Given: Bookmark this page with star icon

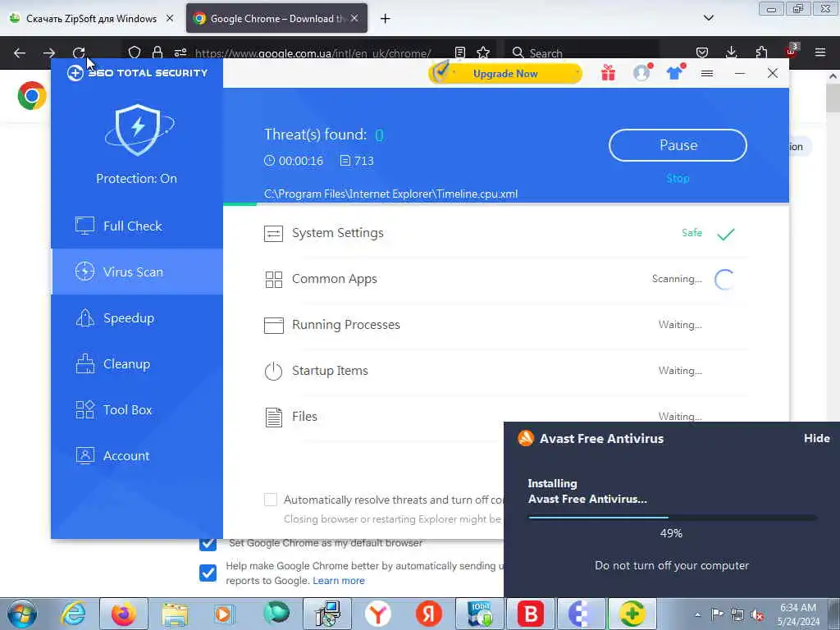Looking at the screenshot, I should tap(483, 52).
